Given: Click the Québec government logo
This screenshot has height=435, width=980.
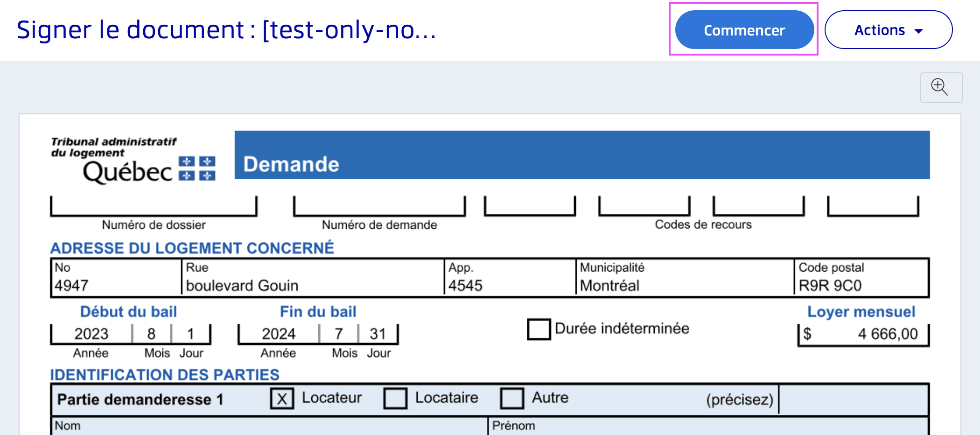Looking at the screenshot, I should 133,161.
